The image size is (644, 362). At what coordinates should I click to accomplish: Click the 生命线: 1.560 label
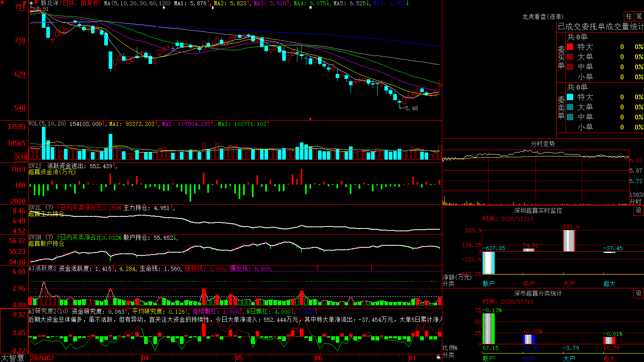coord(160,269)
